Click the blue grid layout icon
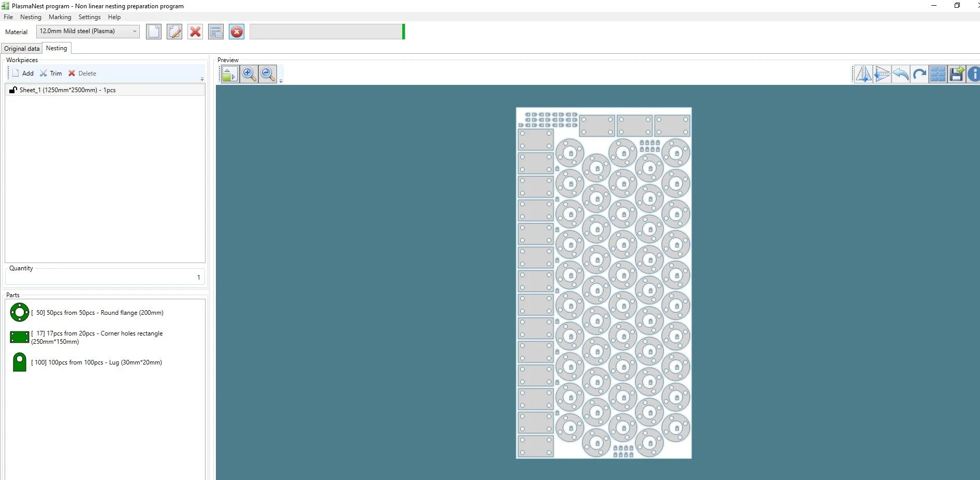The image size is (980, 480). click(938, 74)
